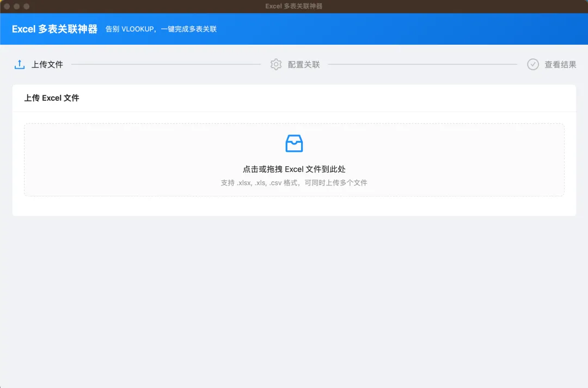This screenshot has height=388, width=588.
Task: Click the 上传 Excel 文件 card heading
Action: coord(52,98)
